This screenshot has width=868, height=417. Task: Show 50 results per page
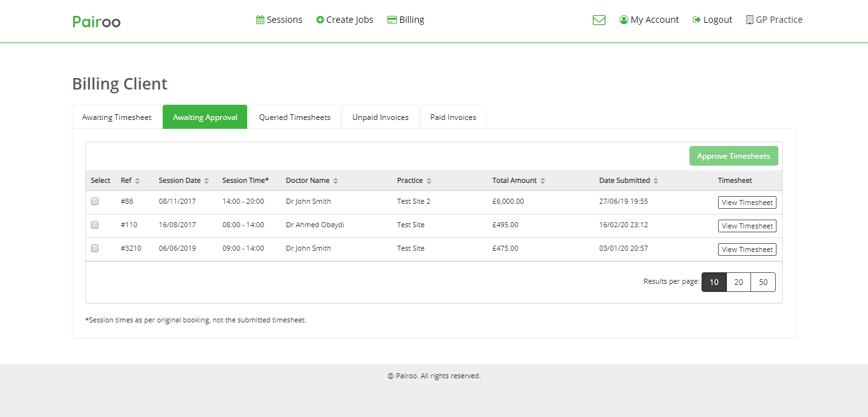coord(763,282)
